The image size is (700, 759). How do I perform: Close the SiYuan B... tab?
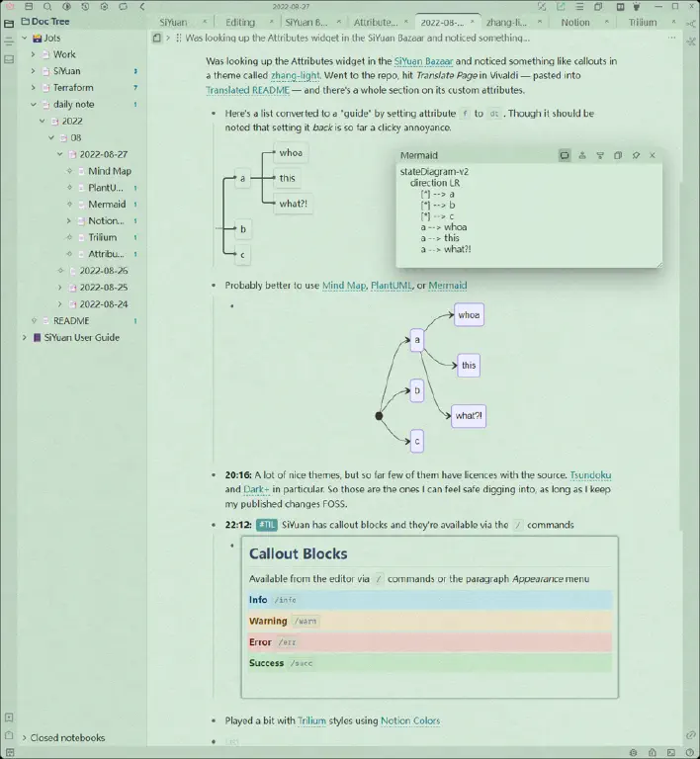(x=339, y=22)
